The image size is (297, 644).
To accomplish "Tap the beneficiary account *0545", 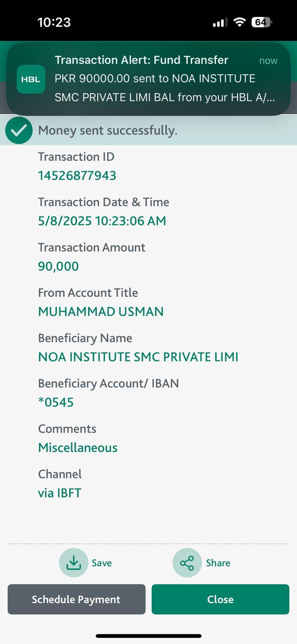I will point(56,402).
